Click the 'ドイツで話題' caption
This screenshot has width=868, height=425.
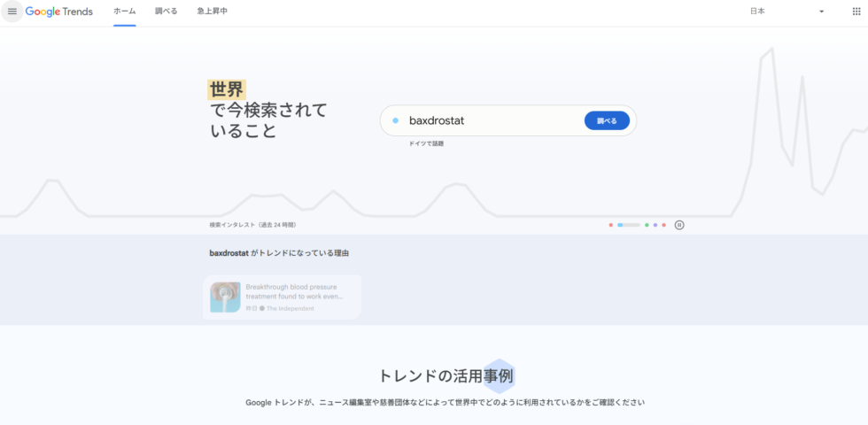426,143
